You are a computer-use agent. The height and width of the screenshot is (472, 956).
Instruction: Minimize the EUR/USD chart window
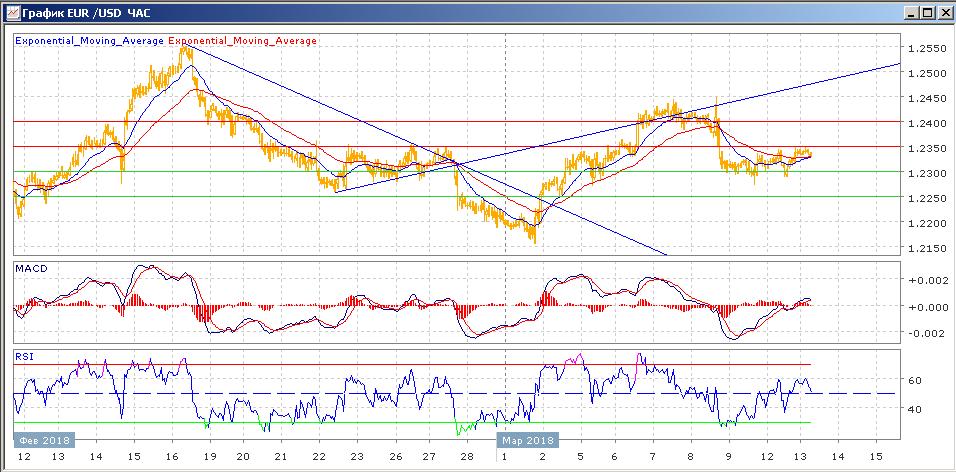(910, 13)
